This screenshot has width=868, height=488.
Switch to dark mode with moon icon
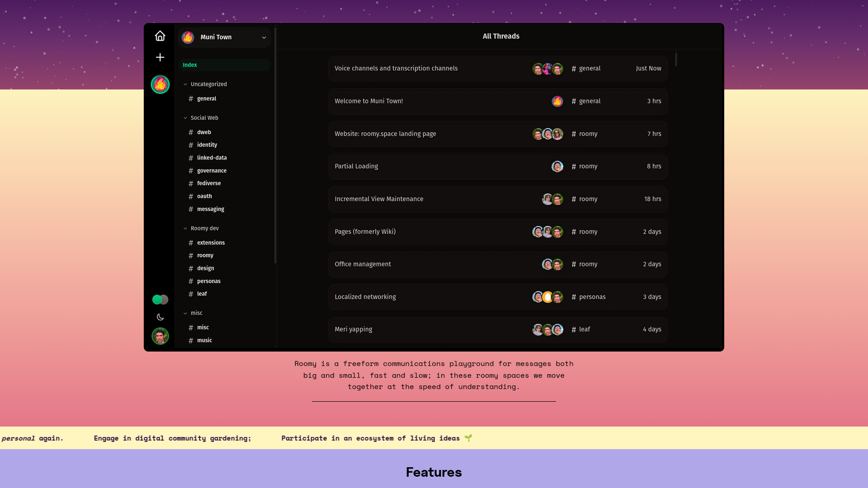coord(160,317)
